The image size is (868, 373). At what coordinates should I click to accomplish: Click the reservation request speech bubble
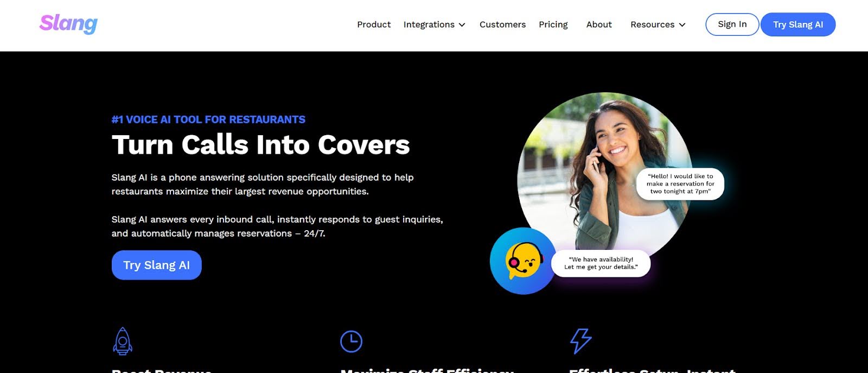click(680, 184)
